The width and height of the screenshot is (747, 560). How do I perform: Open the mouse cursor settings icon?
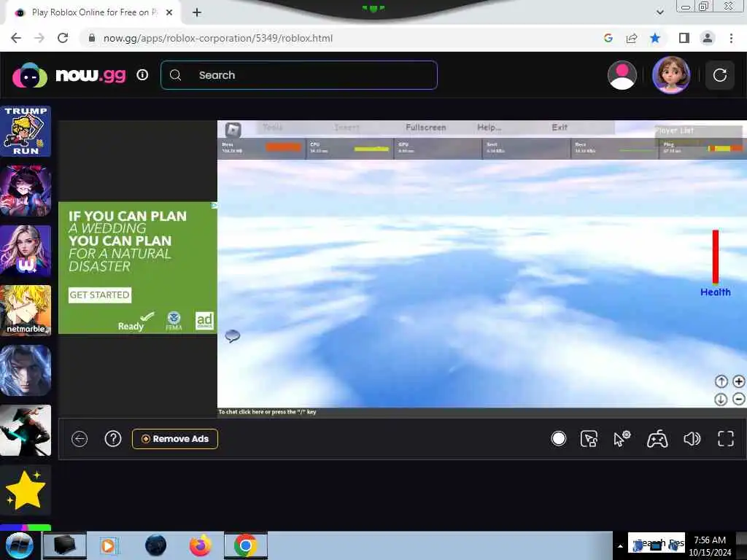click(x=622, y=438)
